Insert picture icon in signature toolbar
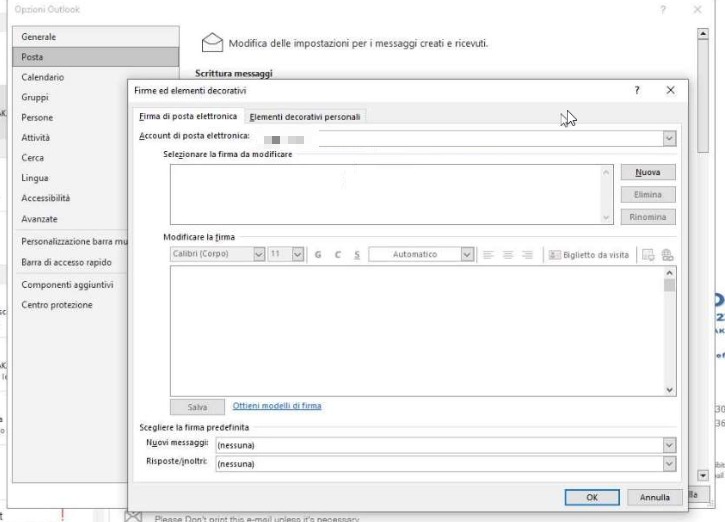725x522 pixels. click(648, 255)
